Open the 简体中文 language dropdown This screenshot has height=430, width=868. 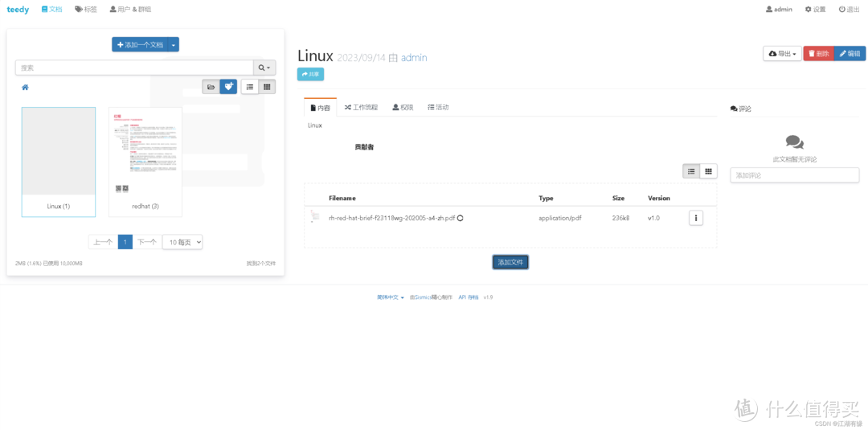click(x=391, y=297)
